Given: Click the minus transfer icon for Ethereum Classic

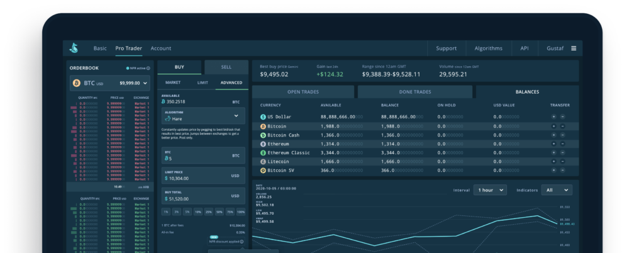Looking at the screenshot, I should (562, 153).
